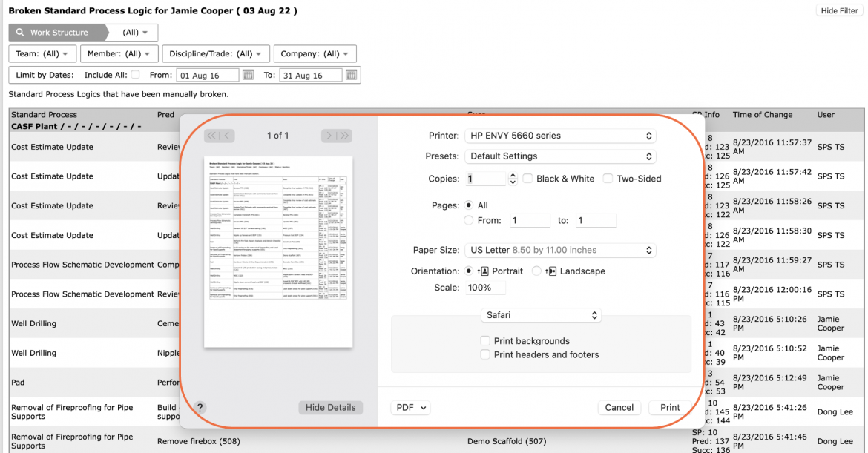Click '8/23/2016 5:12:49 PM' time cell
868x453 pixels.
772,383
